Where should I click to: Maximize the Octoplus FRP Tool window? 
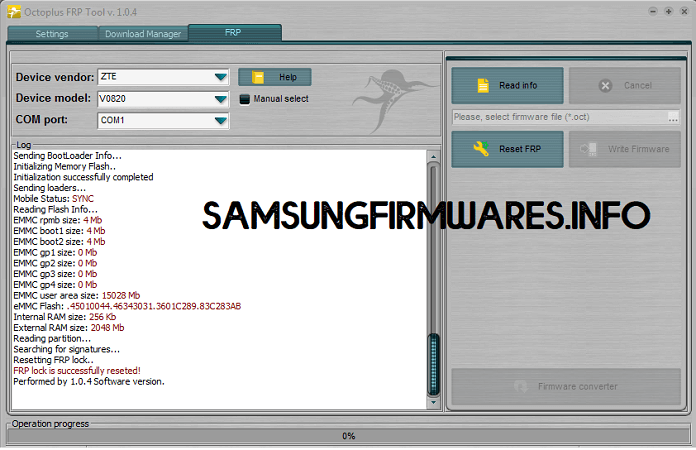(668, 12)
